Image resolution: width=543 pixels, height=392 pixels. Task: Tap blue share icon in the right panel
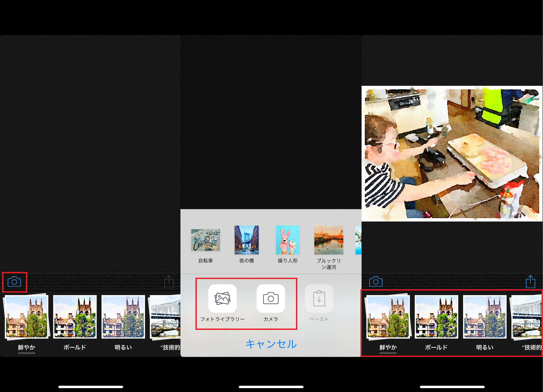click(x=530, y=282)
